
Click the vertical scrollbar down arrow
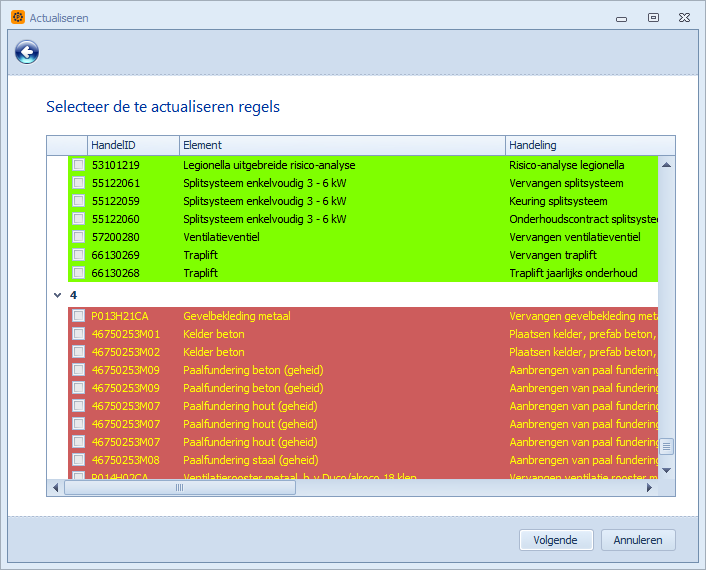pos(667,470)
